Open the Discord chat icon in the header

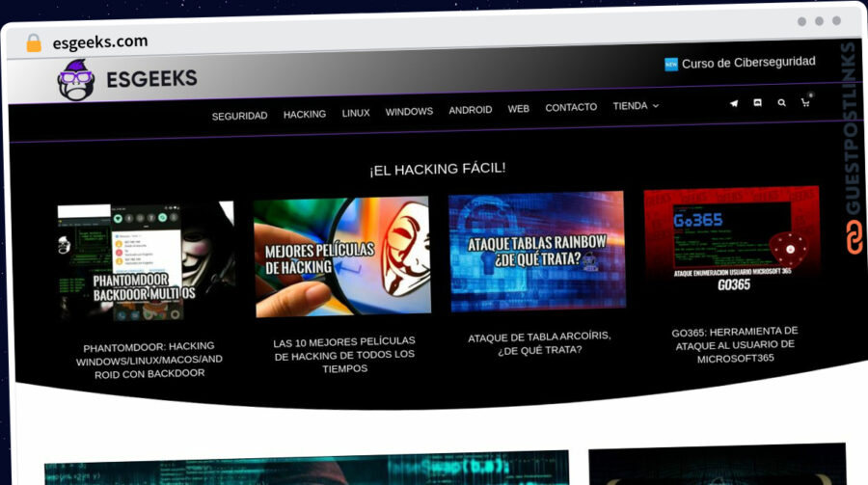[757, 103]
